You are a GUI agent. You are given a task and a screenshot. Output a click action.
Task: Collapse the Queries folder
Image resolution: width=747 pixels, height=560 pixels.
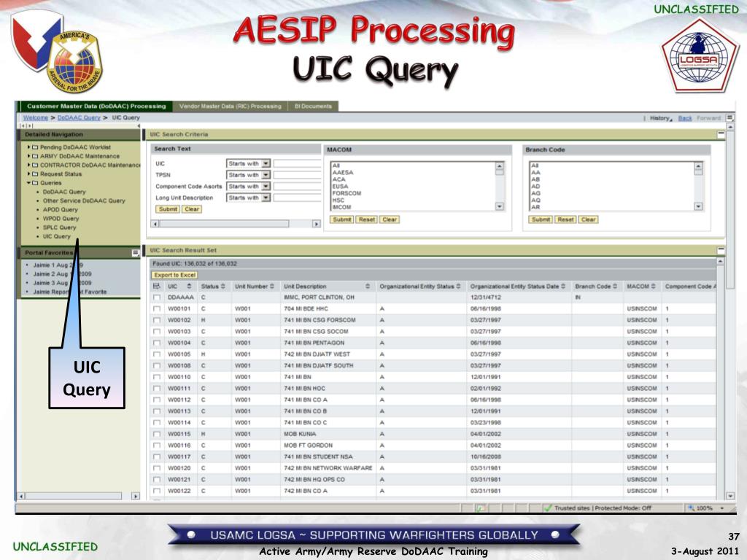(x=28, y=183)
